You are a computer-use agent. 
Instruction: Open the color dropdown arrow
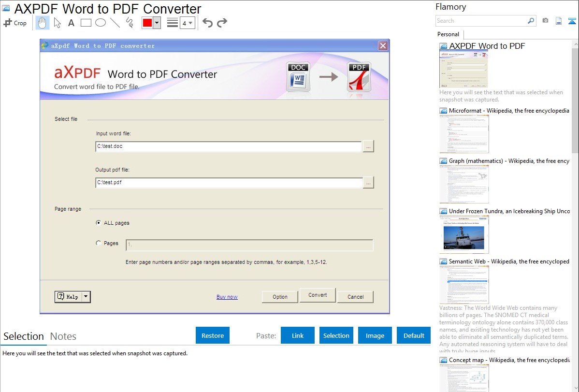(157, 23)
